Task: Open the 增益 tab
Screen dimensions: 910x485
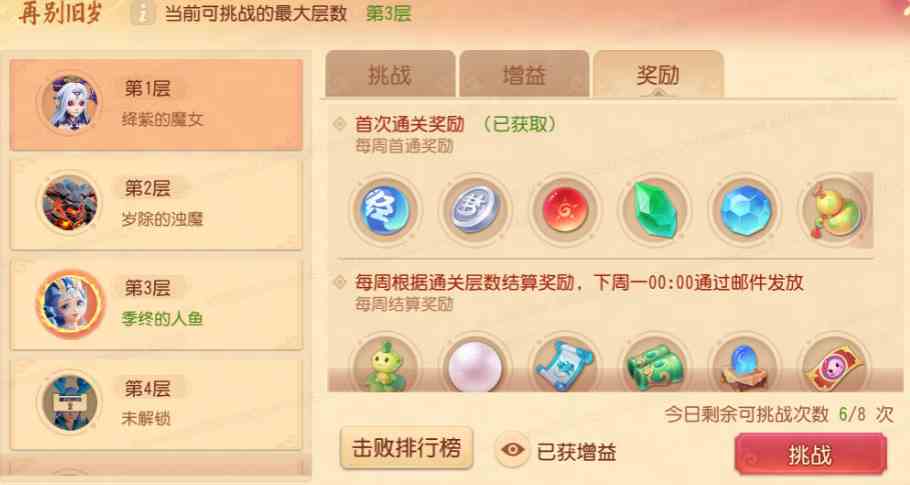Action: (x=524, y=74)
